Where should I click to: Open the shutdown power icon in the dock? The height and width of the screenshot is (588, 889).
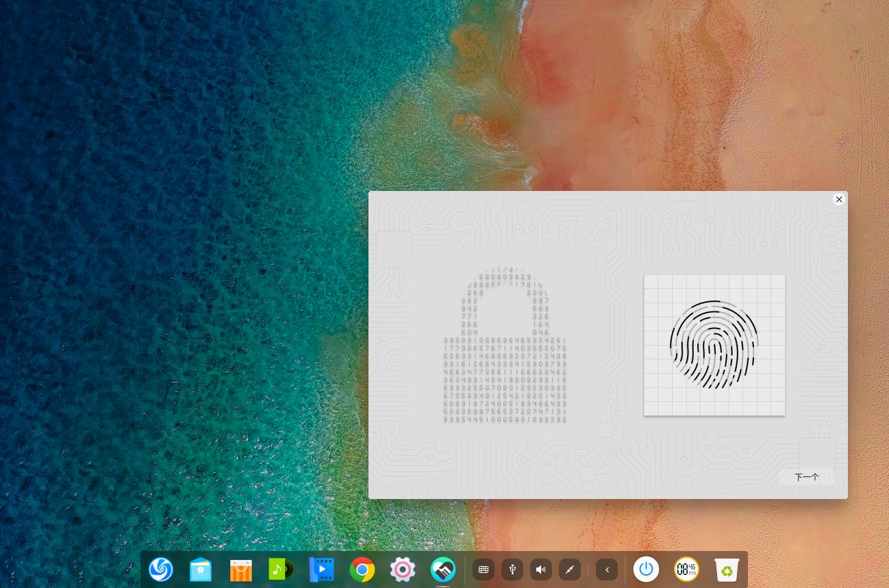pos(646,570)
